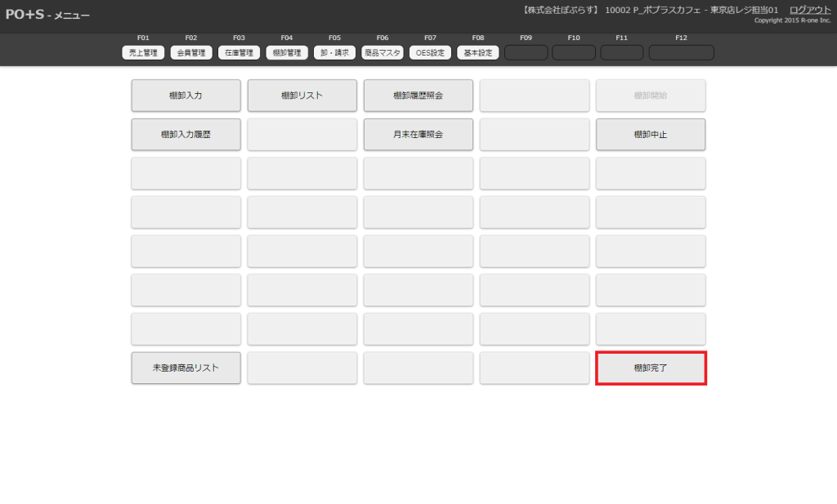
Task: Open 未登録商品リスト
Action: 186,368
